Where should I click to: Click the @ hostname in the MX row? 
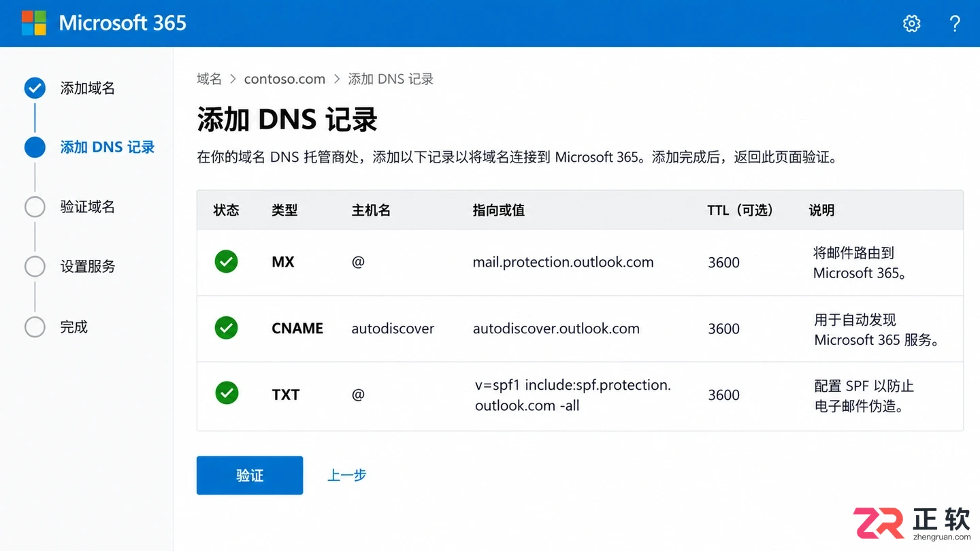coord(358,262)
